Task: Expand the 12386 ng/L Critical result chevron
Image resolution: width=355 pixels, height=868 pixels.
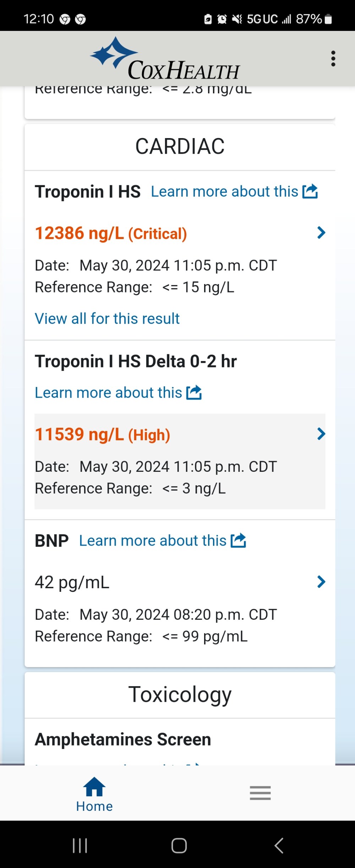Action: click(x=321, y=233)
